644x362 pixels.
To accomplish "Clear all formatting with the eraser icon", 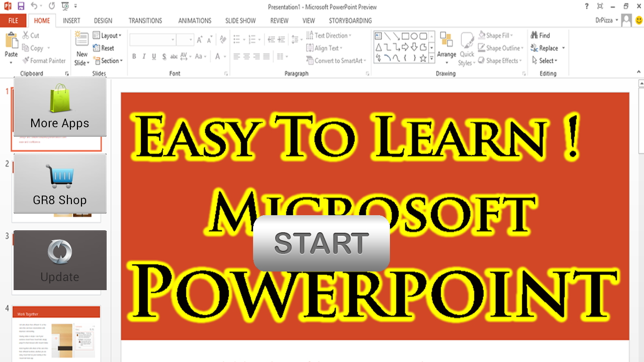I will click(222, 40).
